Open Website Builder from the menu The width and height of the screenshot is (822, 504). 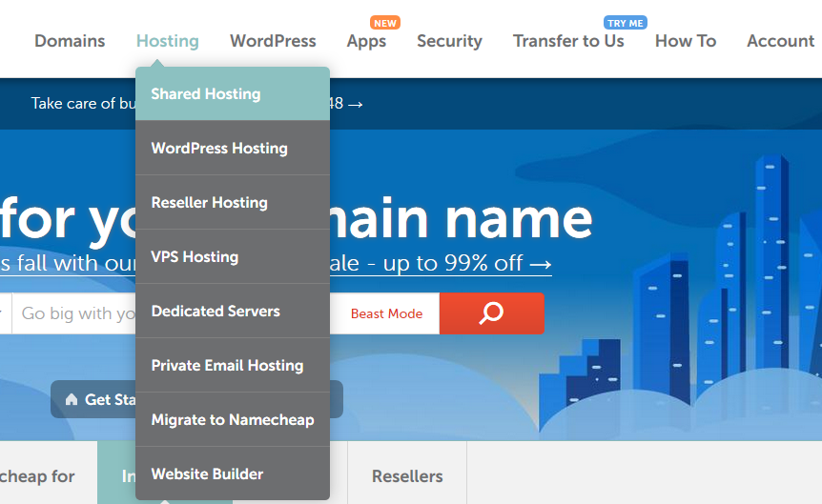[x=233, y=474]
